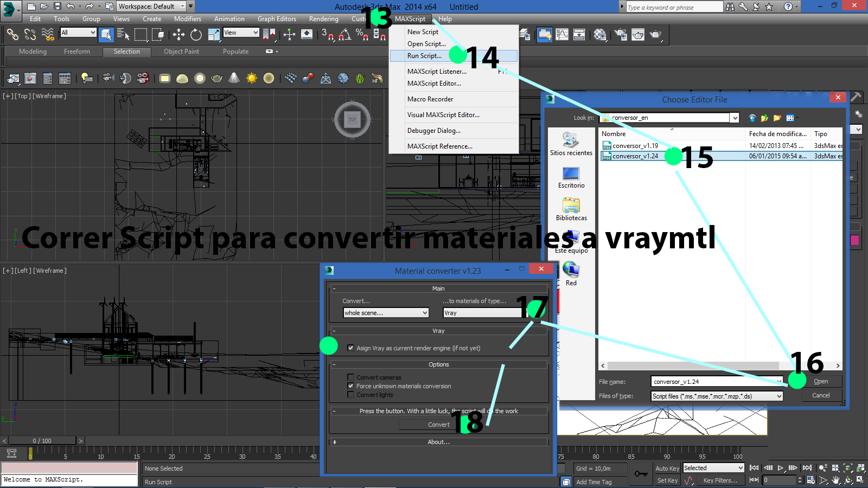The width and height of the screenshot is (868, 488).
Task: Choose Macro Recorder menu entry
Action: coord(454,99)
